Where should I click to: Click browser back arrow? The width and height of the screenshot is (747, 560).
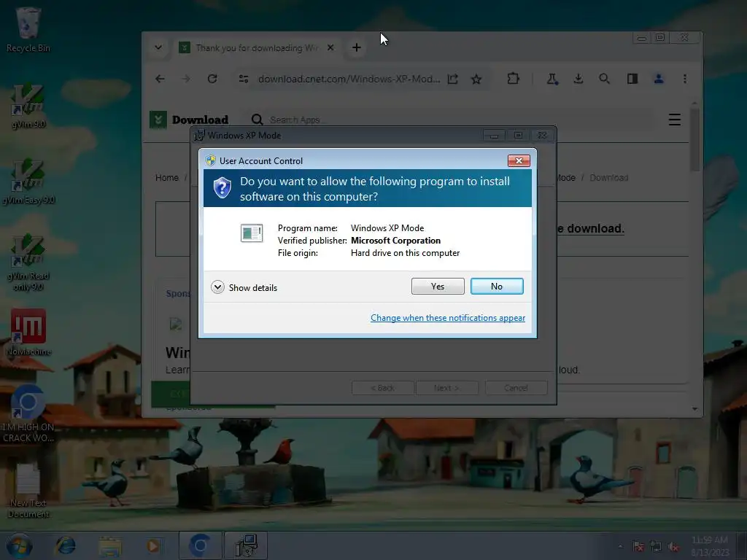[x=160, y=79]
